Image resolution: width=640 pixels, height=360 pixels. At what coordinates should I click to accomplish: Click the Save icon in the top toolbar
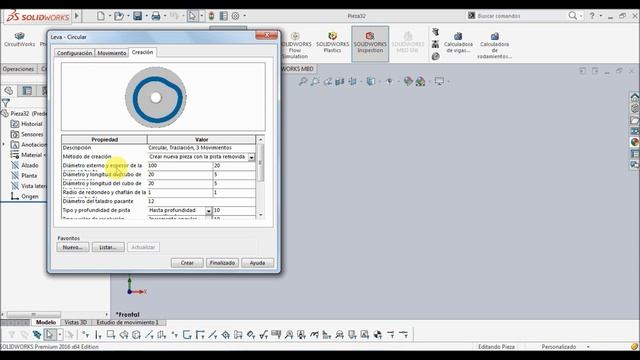[x=138, y=16]
